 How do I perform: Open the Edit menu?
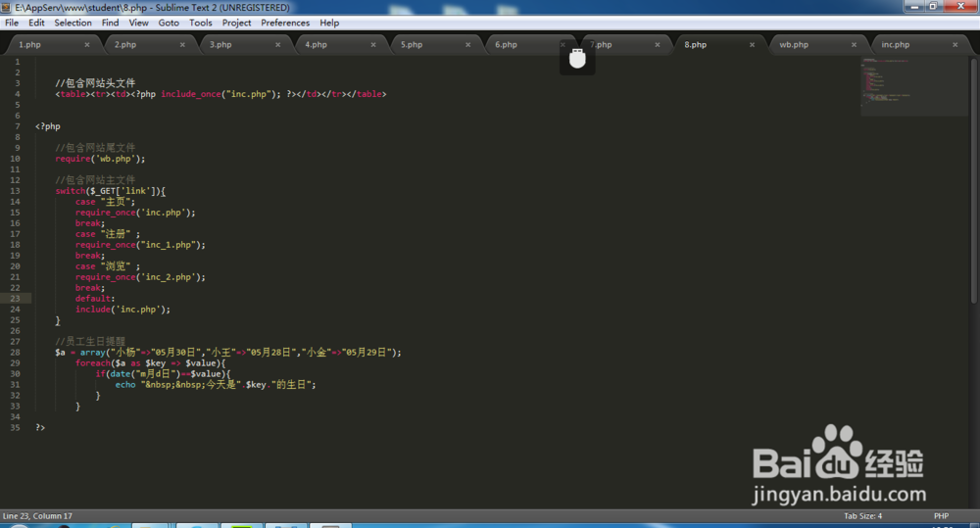36,24
